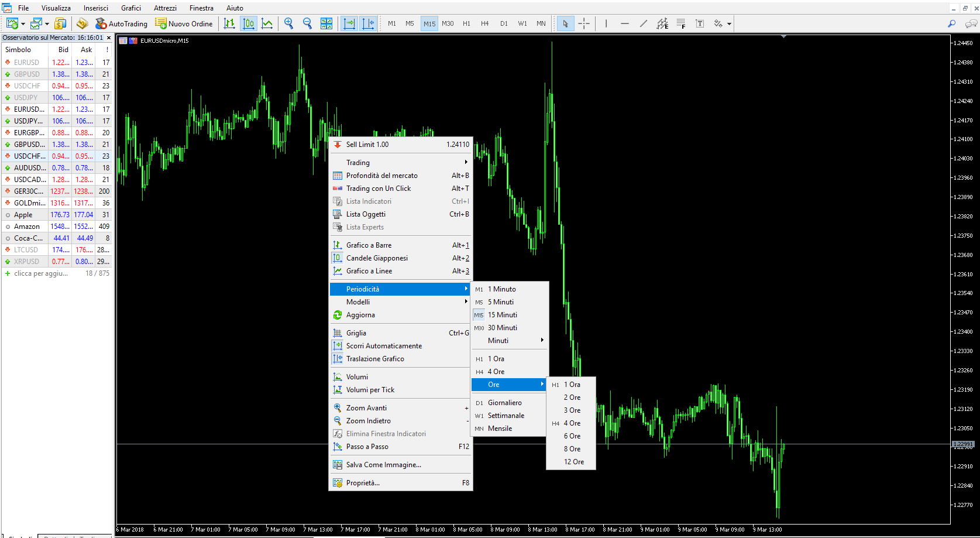Image resolution: width=980 pixels, height=538 pixels.
Task: Click the Nuovo Ordine button
Action: 184,23
